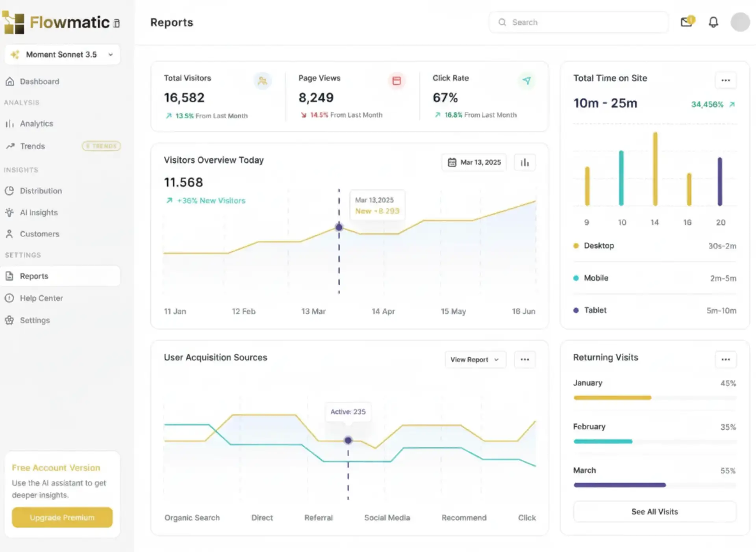The image size is (756, 552).
Task: View the Customers section
Action: tap(39, 234)
